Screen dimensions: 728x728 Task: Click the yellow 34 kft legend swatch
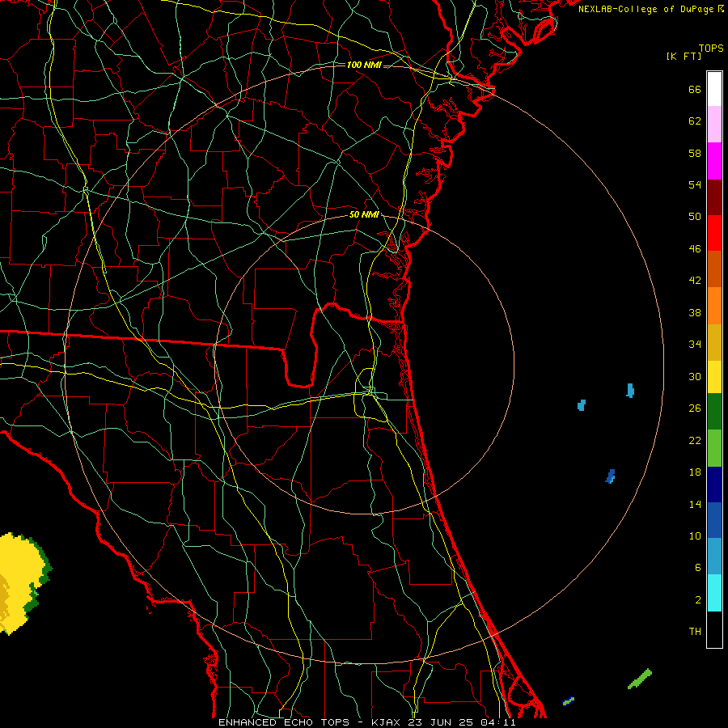pos(714,377)
